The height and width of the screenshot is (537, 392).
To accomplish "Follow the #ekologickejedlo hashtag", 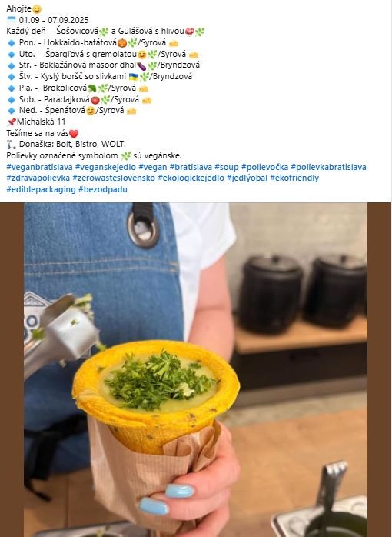I will (x=191, y=178).
